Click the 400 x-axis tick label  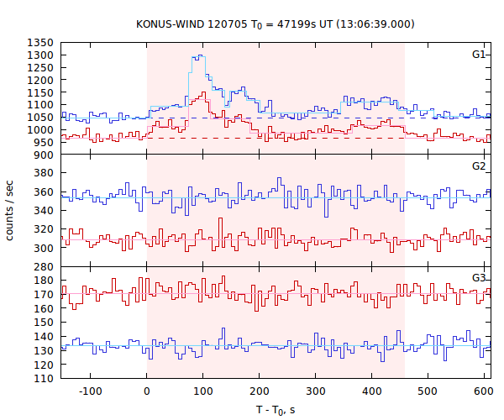371,391
